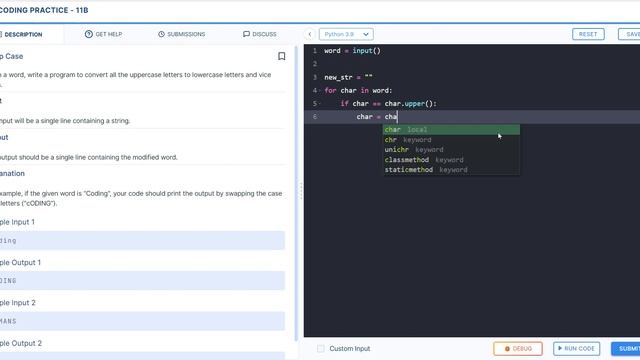Click the Save button
640x360 pixels.
point(629,34)
